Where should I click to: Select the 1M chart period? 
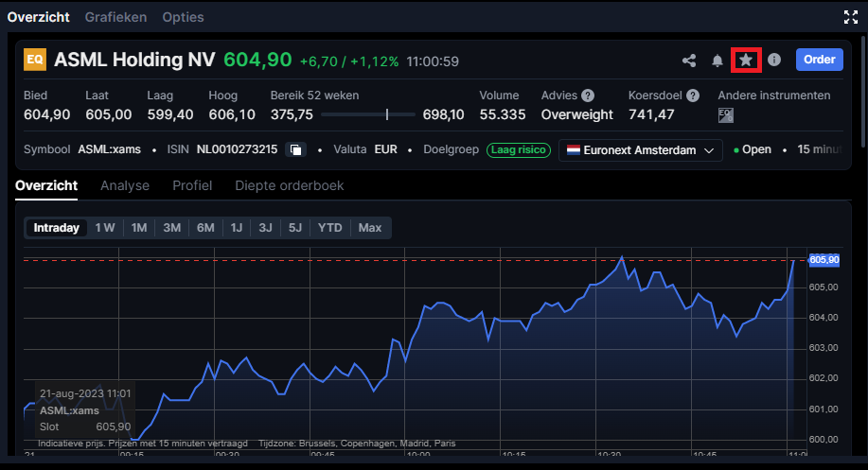139,228
